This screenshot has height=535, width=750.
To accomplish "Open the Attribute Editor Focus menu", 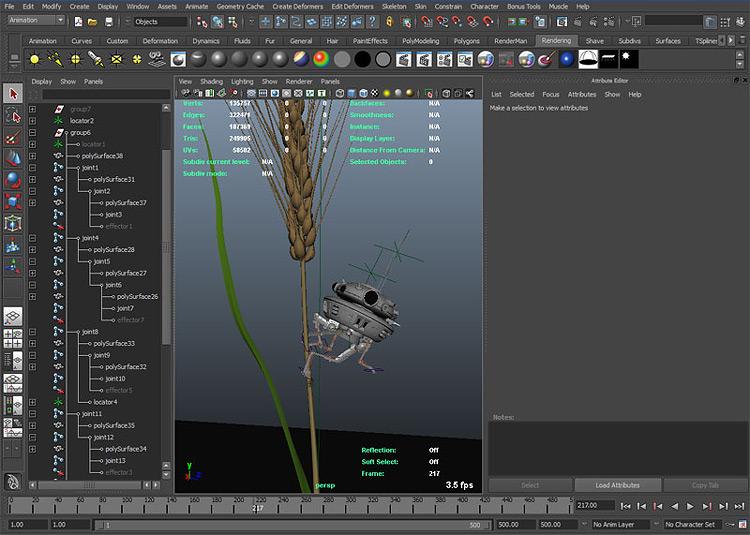I will coord(551,95).
